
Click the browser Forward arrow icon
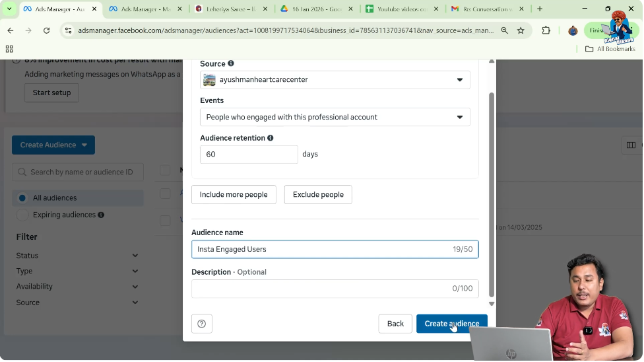pos(28,30)
